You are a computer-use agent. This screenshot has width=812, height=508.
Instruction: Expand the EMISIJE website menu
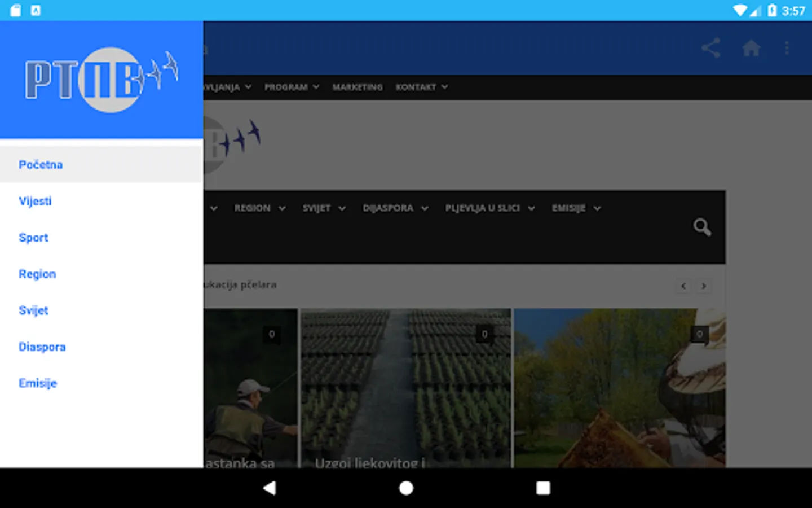coord(576,208)
